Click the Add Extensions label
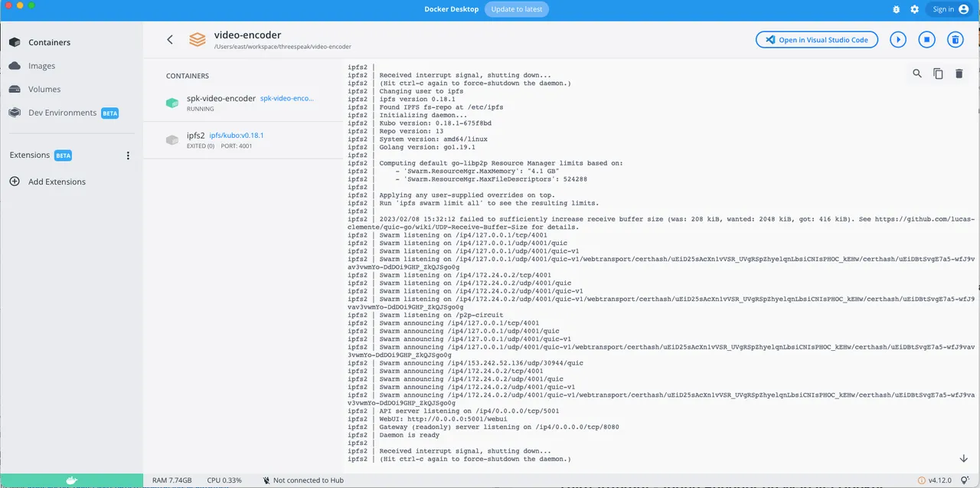Viewport: 980px width, 488px height. (57, 182)
